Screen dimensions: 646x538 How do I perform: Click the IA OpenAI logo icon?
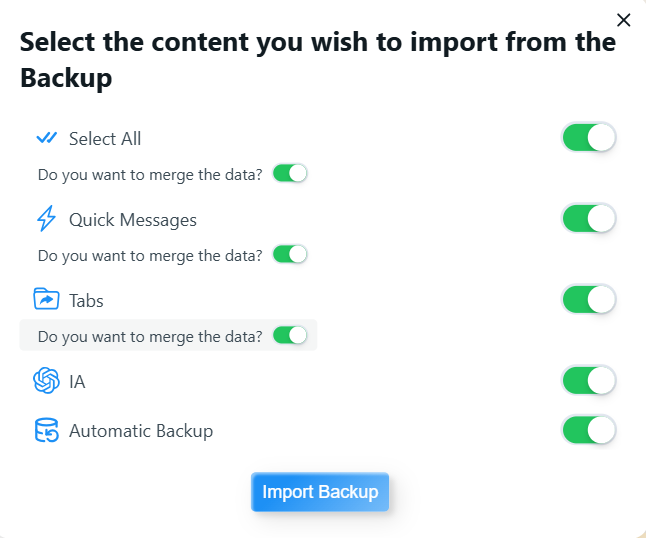point(46,381)
